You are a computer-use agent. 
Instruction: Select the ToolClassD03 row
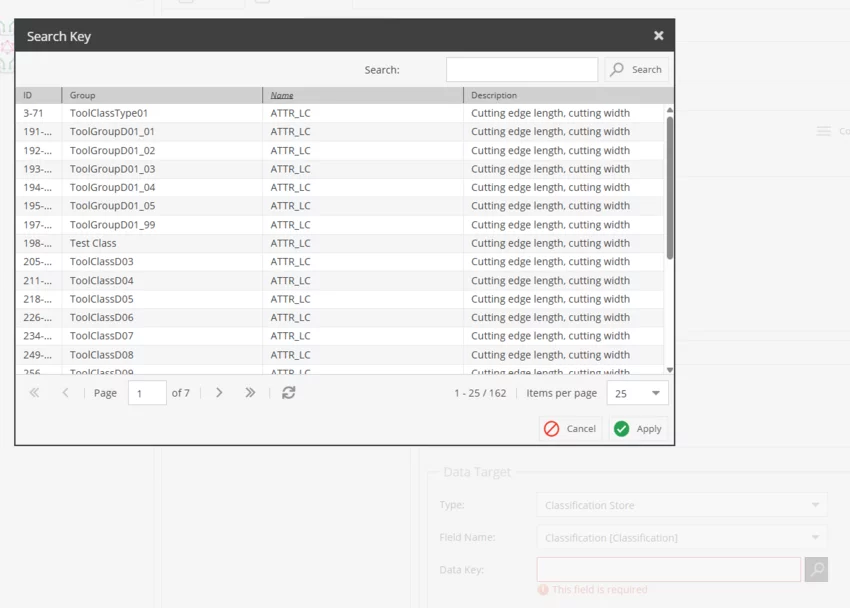coord(339,262)
